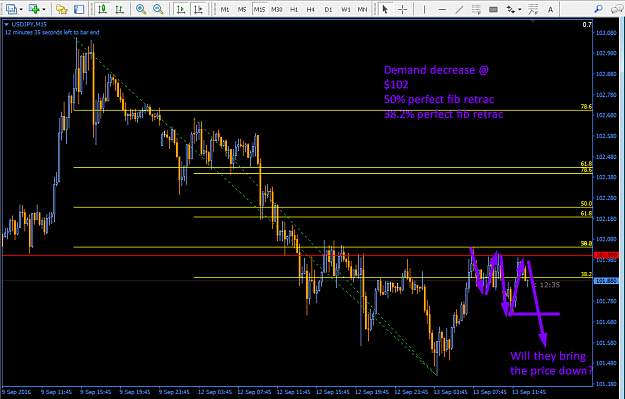This screenshot has height=399, width=625.
Task: Zoom out of the chart
Action: tap(158, 9)
